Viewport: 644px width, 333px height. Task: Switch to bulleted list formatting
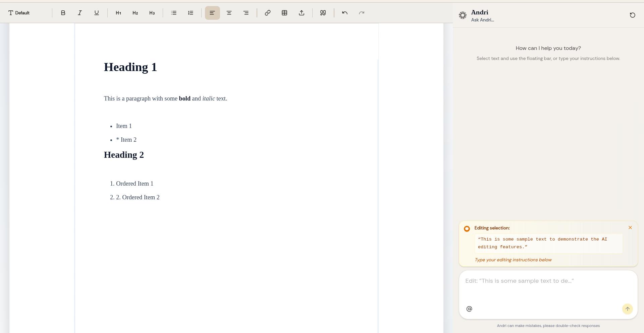coord(174,13)
